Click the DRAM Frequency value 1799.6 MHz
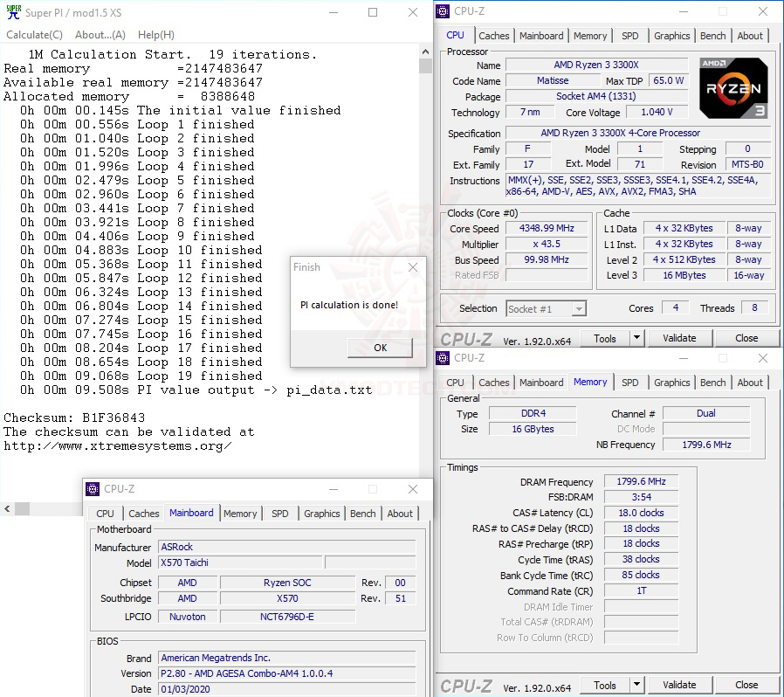 (641, 481)
